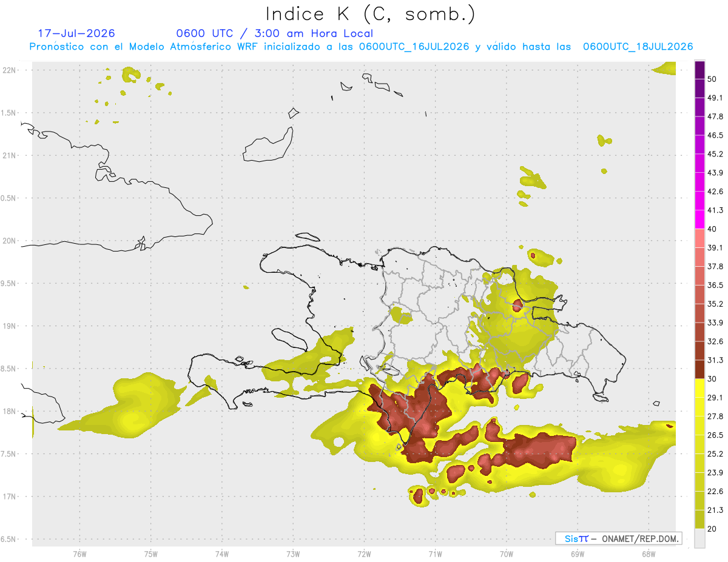Click legend value '35.2'
Image resolution: width=728 pixels, height=562 pixels.
pos(715,304)
